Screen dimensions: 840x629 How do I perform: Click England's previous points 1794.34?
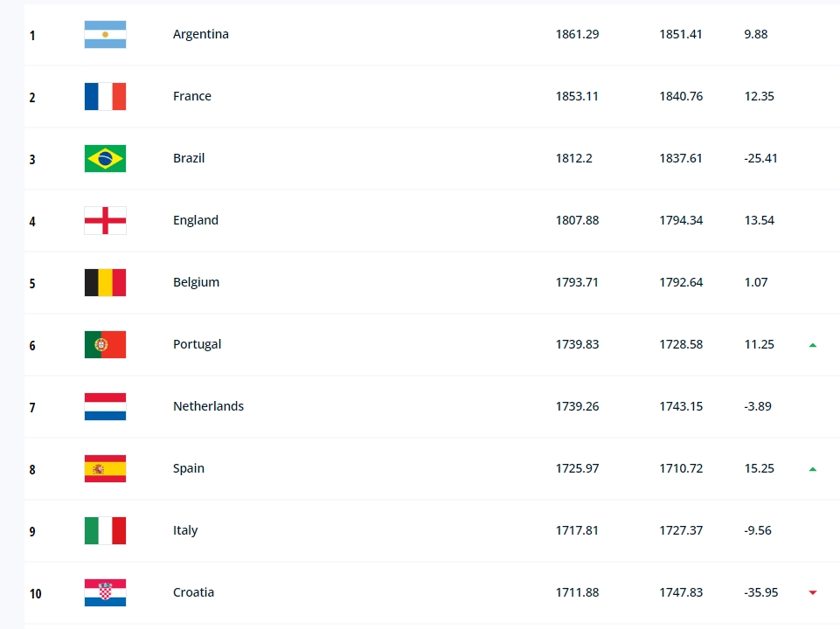pos(681,221)
